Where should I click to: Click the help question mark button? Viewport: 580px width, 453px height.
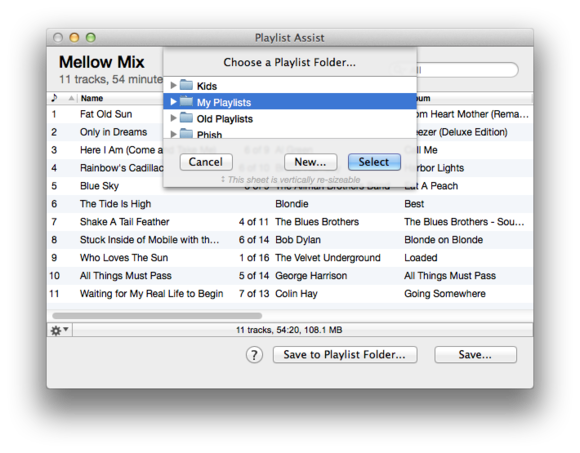coord(254,355)
